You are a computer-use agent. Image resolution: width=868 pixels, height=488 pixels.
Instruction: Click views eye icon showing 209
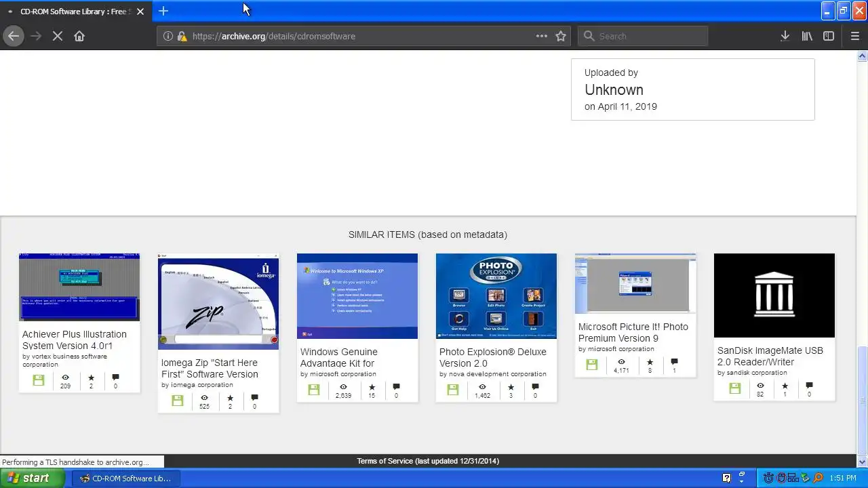(x=65, y=378)
